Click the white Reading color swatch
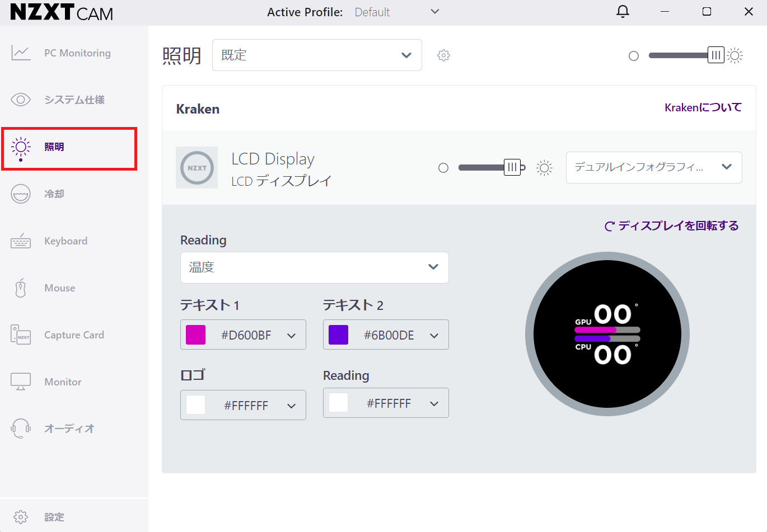Screen dimensions: 767x532 (x=338, y=403)
